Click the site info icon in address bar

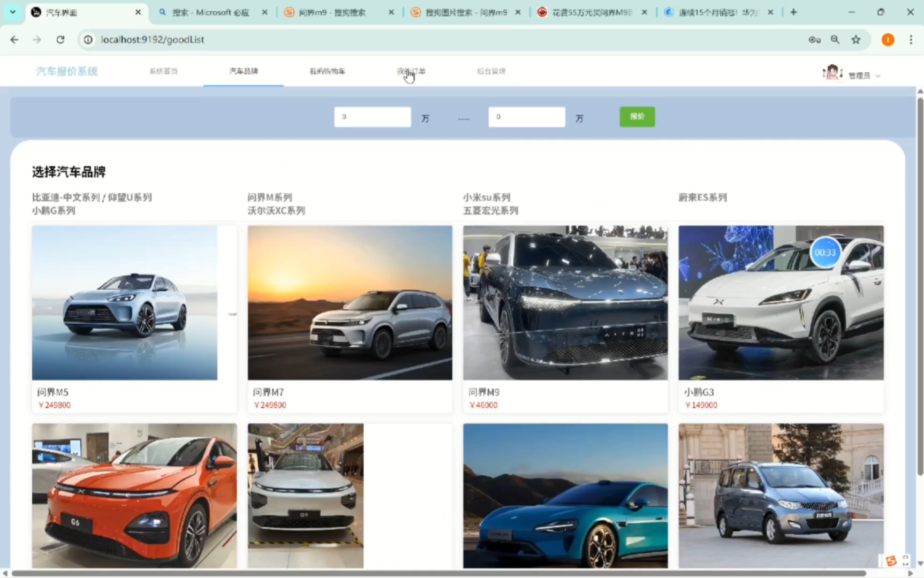(x=88, y=40)
